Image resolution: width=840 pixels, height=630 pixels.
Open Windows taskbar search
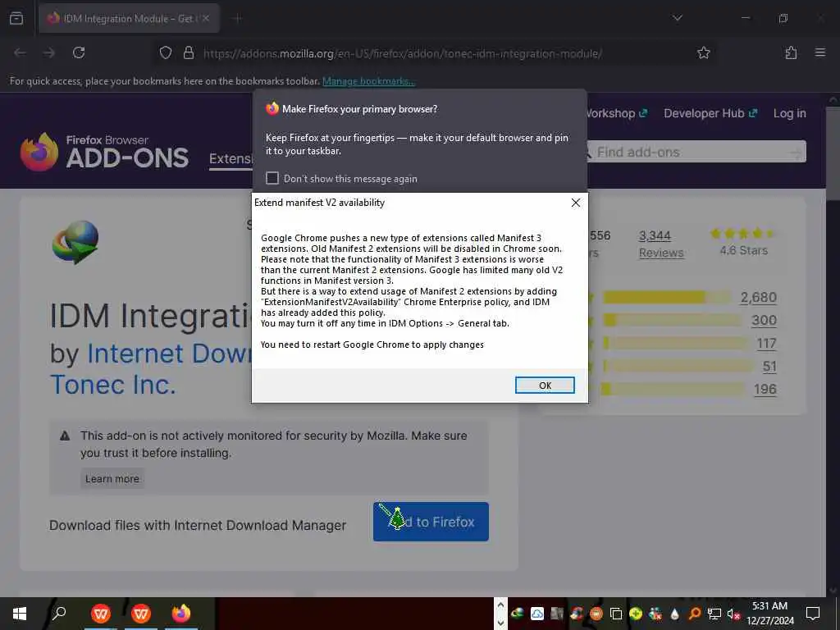click(x=59, y=613)
